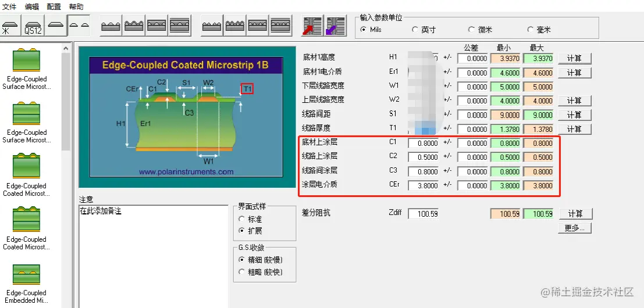The width and height of the screenshot is (644, 308).
Task: Click the C3 线路间涂层 value field
Action: 424,171
